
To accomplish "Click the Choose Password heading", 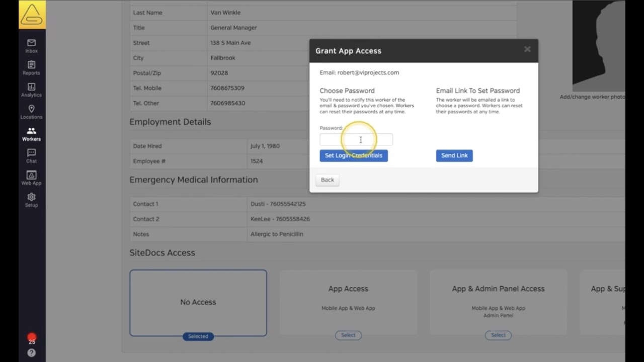I will [x=347, y=90].
